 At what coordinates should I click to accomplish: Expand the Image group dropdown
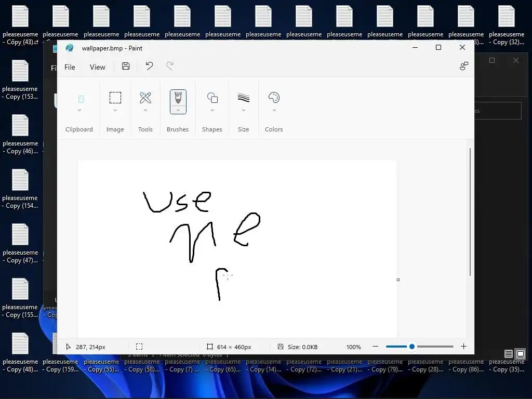[x=115, y=110]
